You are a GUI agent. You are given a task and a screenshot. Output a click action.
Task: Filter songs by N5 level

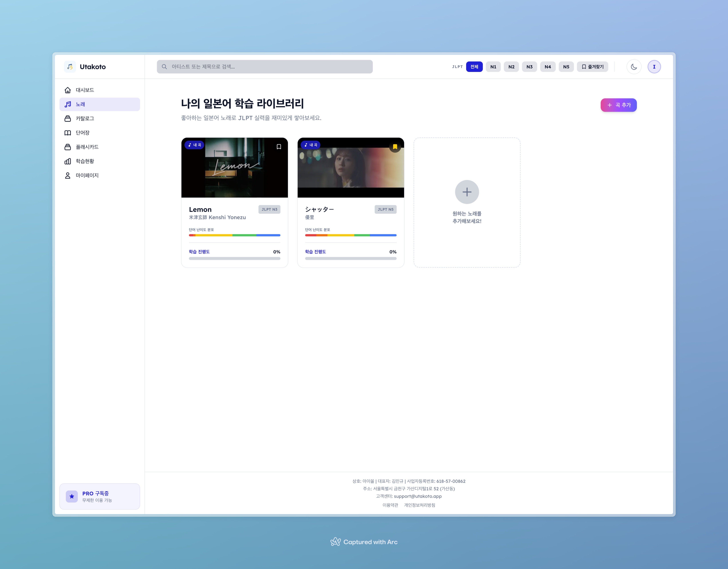tap(566, 67)
